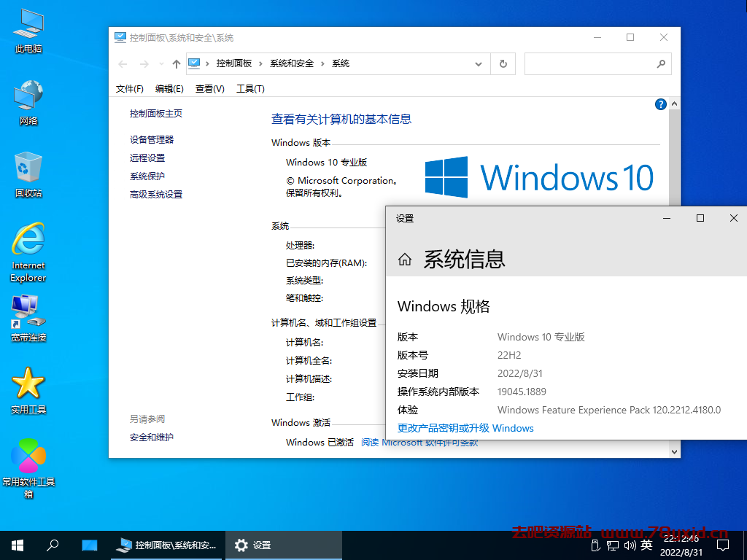
Task: Click the network tray icon
Action: pos(613,545)
